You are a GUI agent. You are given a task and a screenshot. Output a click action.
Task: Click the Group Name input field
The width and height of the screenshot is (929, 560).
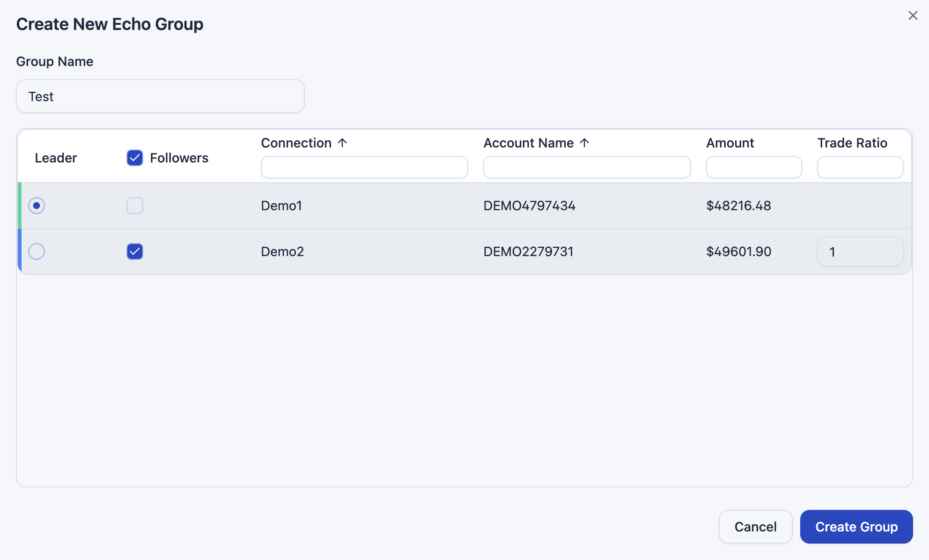coord(161,96)
